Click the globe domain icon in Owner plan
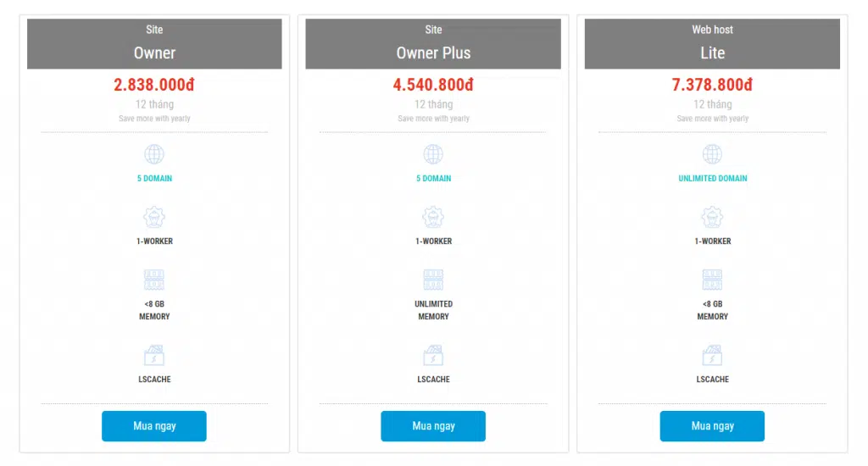Screen dimensions: 868x466 (154, 154)
